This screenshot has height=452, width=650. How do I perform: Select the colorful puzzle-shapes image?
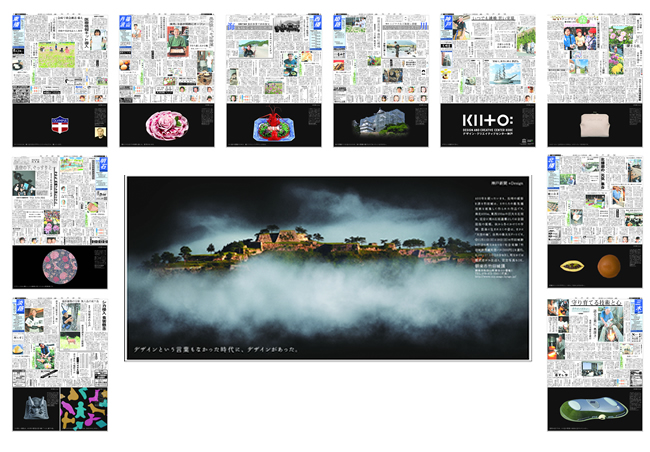click(83, 408)
